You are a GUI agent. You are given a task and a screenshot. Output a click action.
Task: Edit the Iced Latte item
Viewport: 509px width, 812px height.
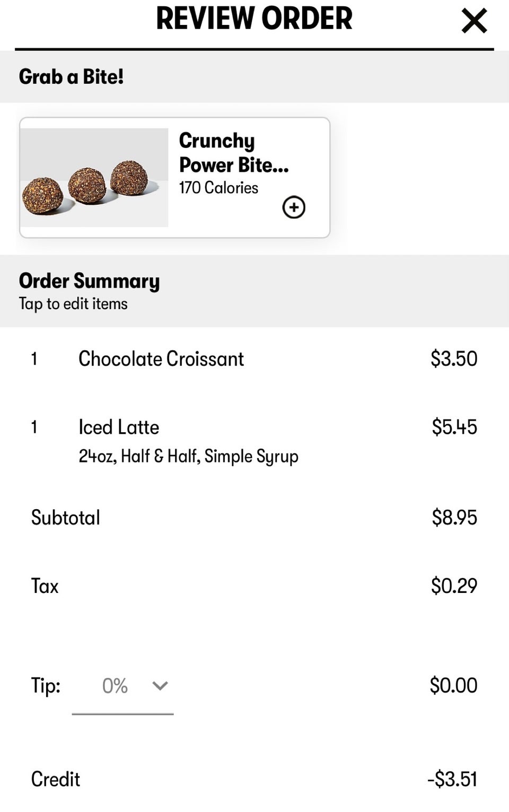click(119, 427)
